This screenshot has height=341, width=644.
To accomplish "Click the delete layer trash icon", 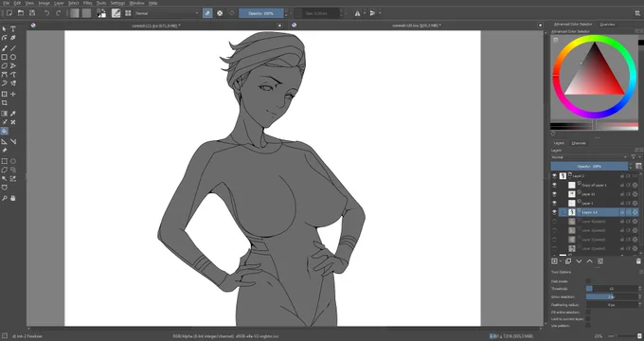I will tap(638, 261).
